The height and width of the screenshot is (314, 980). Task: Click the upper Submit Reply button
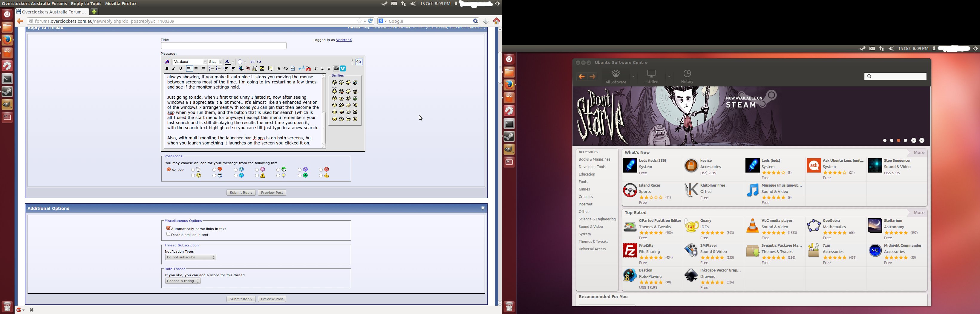(241, 193)
